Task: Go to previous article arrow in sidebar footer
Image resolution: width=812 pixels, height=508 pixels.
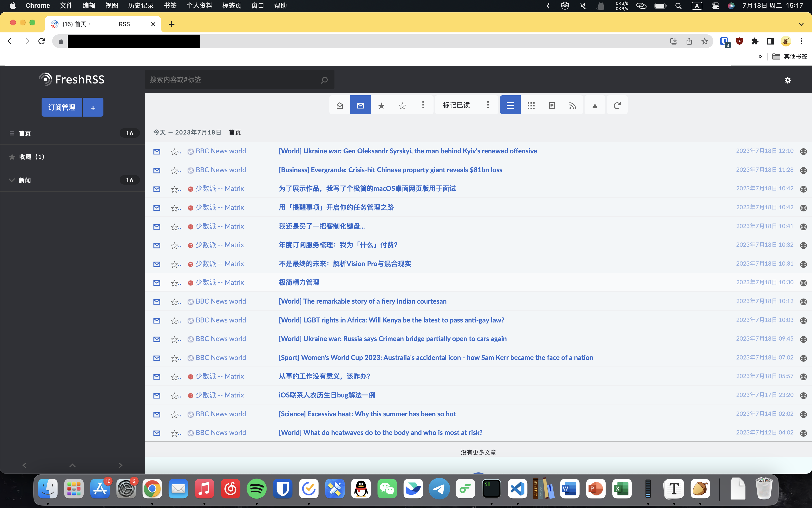Action: [x=24, y=465]
